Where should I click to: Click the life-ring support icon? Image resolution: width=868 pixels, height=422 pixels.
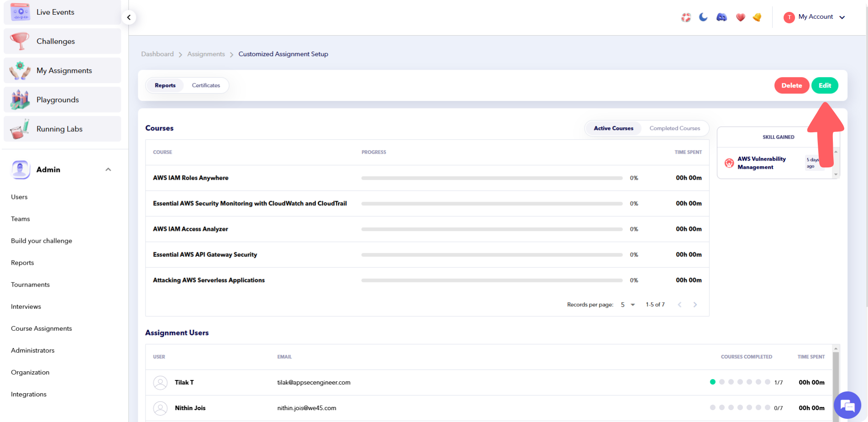(685, 17)
